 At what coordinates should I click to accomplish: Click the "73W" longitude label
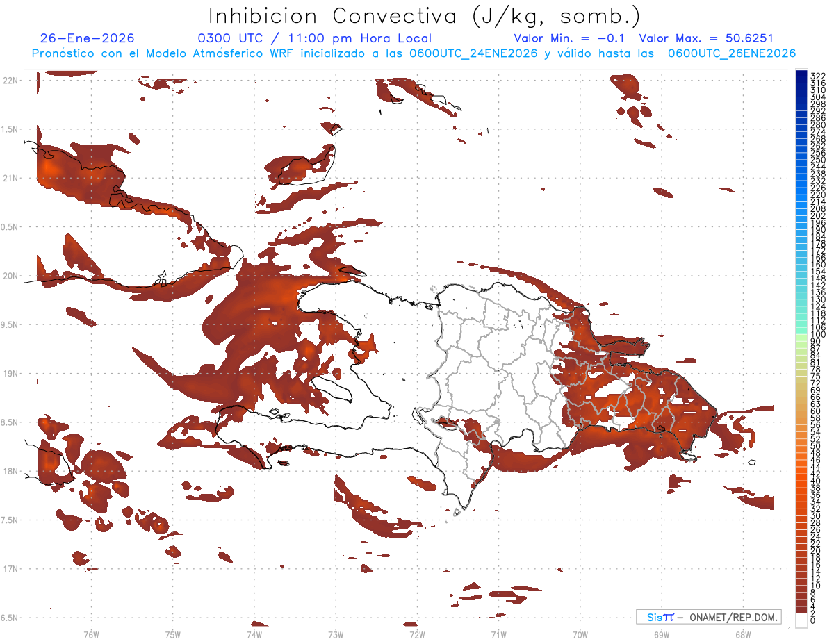pyautogui.click(x=336, y=634)
